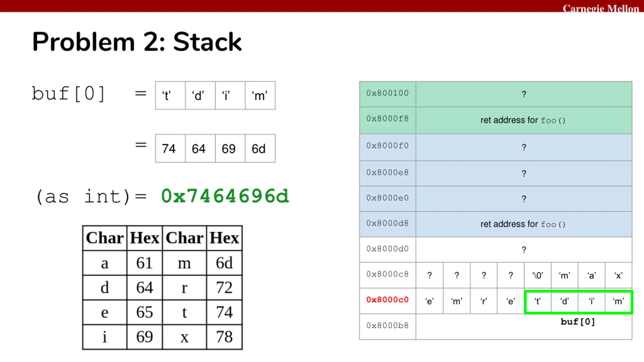The width and height of the screenshot is (644, 362).
Task: Select the hex byte 74 box
Action: coord(170,149)
